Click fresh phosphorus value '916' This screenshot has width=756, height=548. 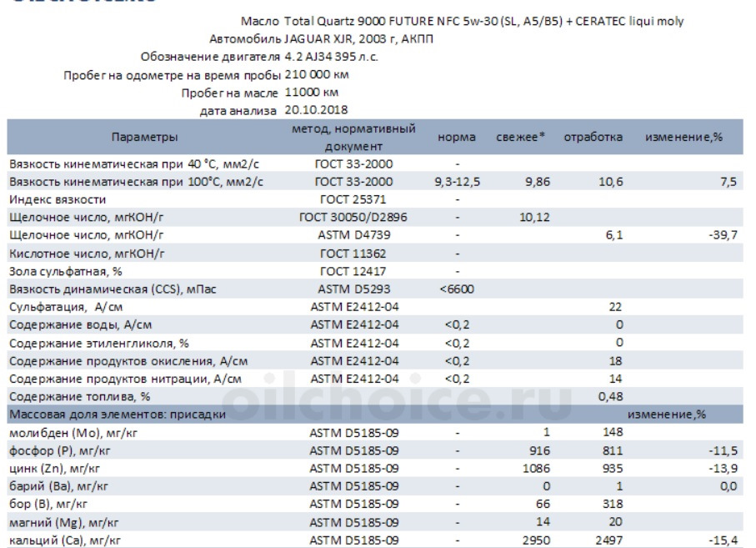pyautogui.click(x=539, y=450)
